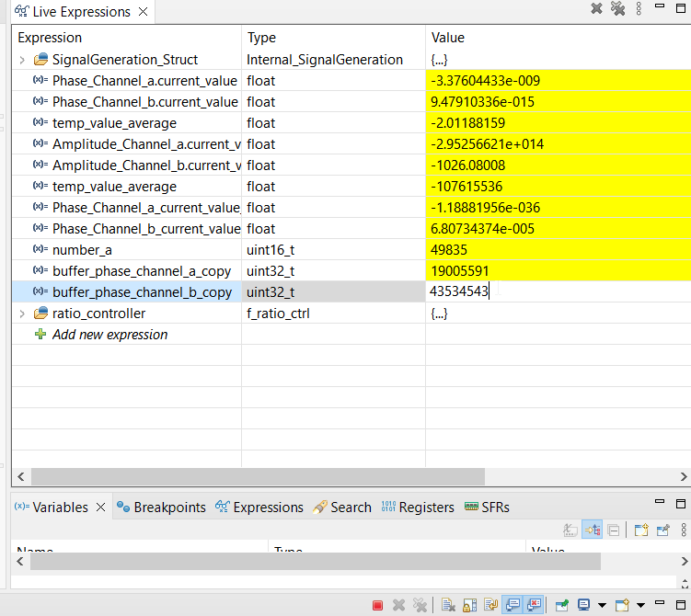Click the Show Type Names icon in Variables toolbar
Screen dimensions: 691x616
[x=570, y=530]
